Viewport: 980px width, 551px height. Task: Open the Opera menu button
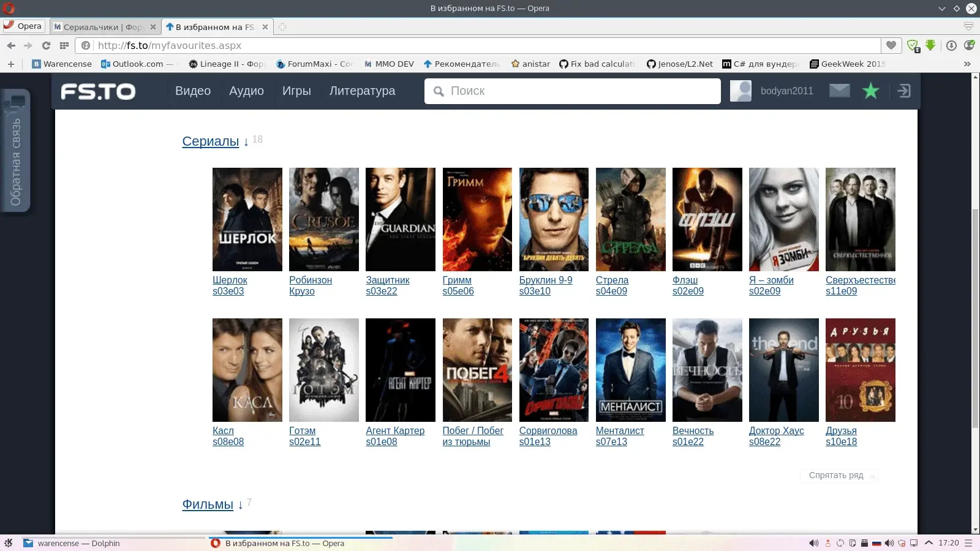23,26
